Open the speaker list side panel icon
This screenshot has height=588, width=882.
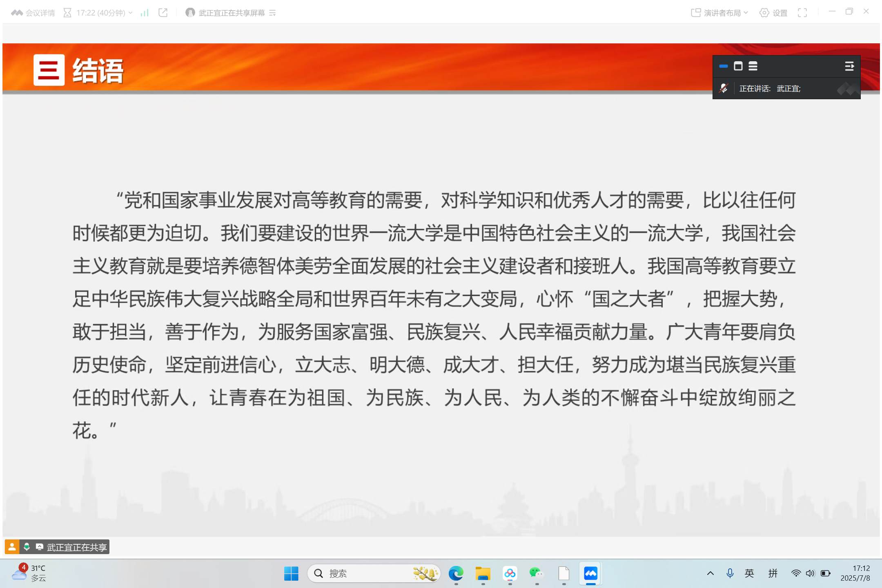(850, 66)
